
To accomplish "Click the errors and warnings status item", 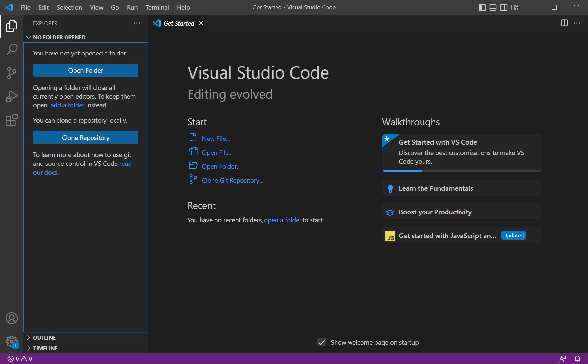I will pyautogui.click(x=20, y=358).
